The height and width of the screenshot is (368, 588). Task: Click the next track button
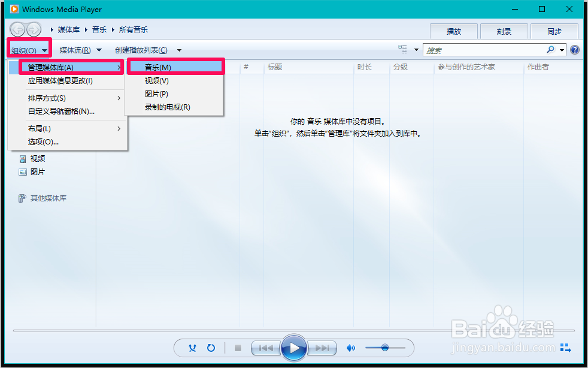tap(322, 348)
